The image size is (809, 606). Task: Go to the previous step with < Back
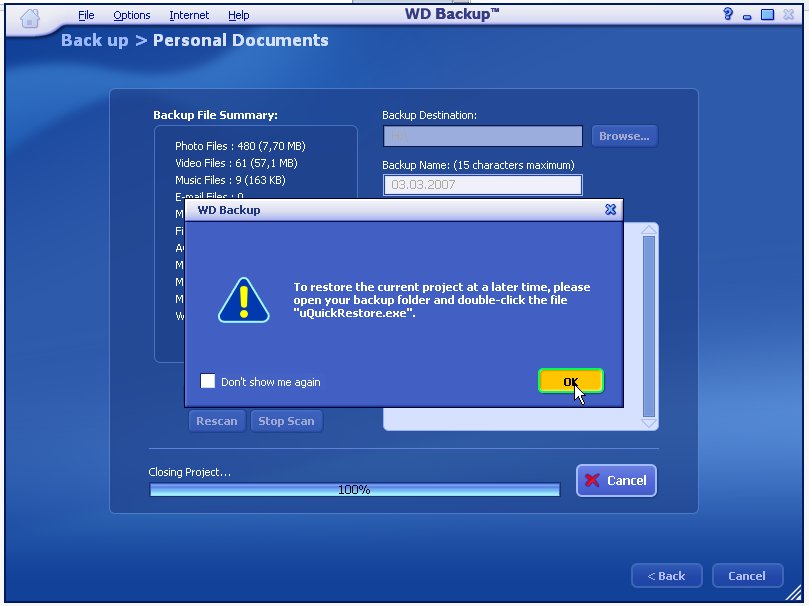click(x=667, y=576)
